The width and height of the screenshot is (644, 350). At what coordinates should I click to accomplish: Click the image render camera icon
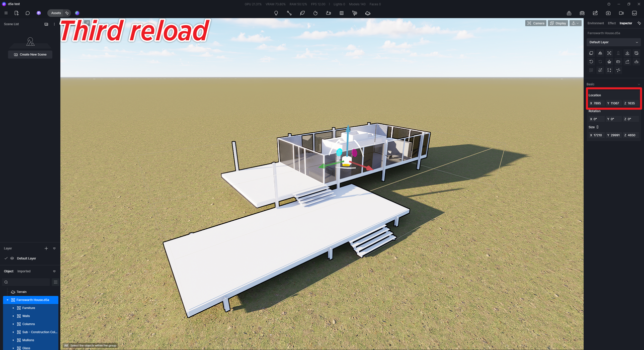click(x=608, y=13)
